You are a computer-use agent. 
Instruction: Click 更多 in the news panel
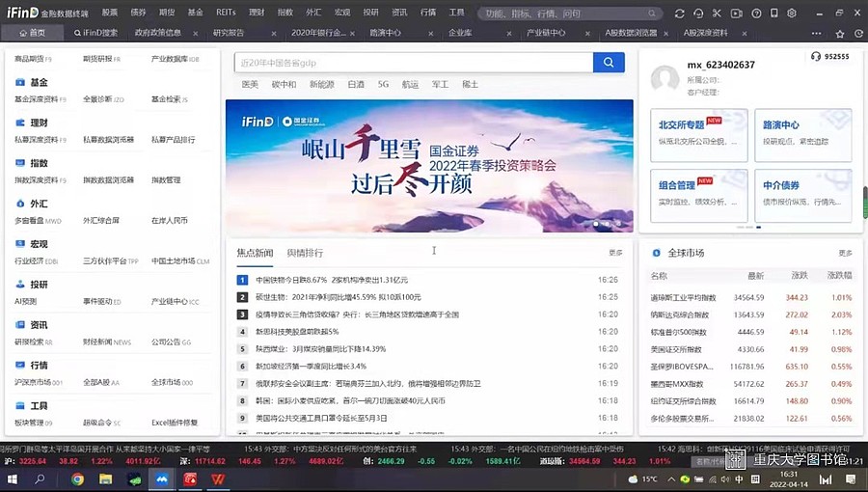(x=615, y=253)
